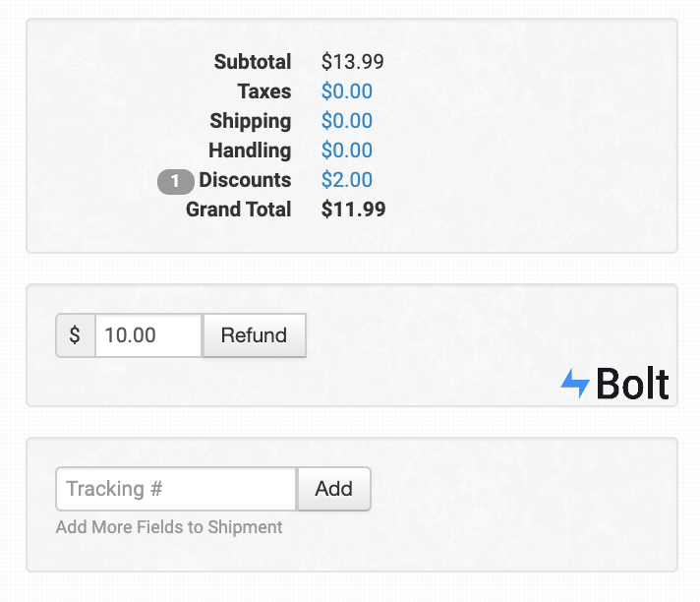The height and width of the screenshot is (602, 700).
Task: View the Discounts $2.00 amount link
Action: (347, 180)
